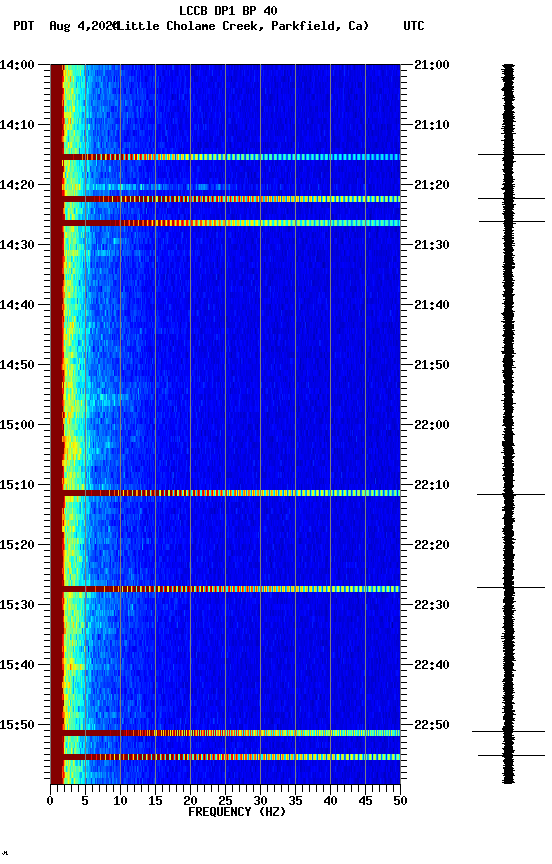Screen dimensions: 552x864
Task: Click the 22:10 UTC time label
Action: click(x=432, y=485)
